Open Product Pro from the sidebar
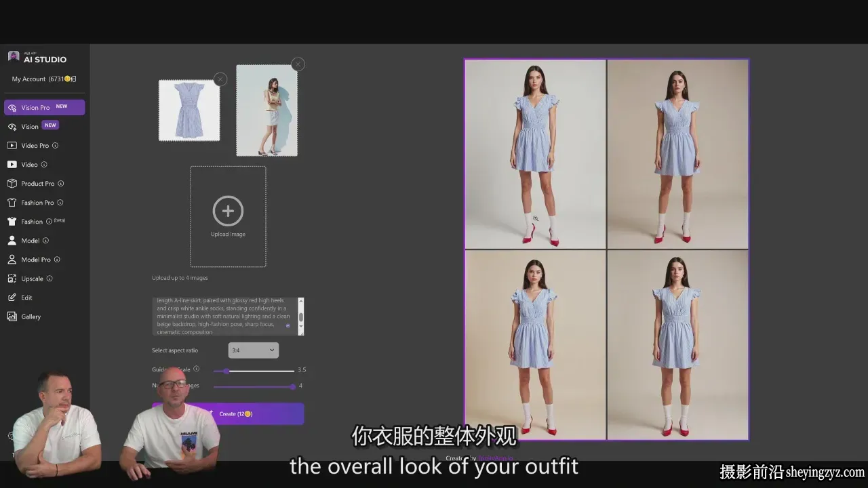Image resolution: width=868 pixels, height=488 pixels. 37,183
